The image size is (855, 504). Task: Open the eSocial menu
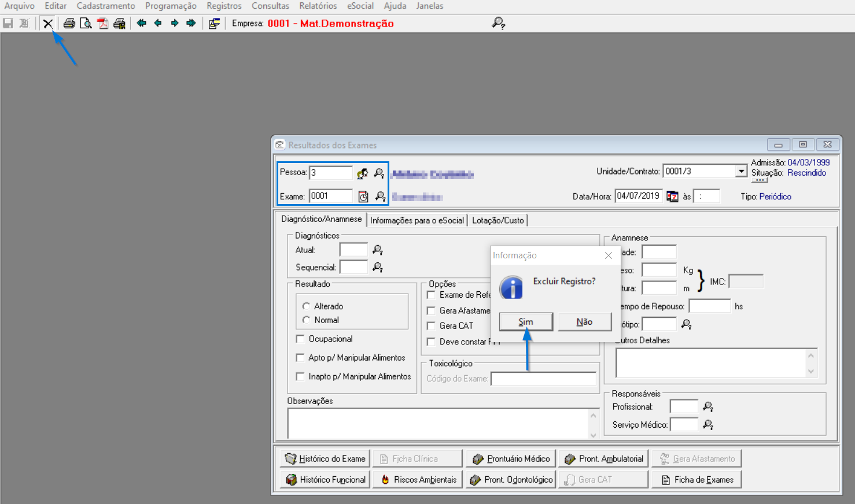click(x=360, y=6)
